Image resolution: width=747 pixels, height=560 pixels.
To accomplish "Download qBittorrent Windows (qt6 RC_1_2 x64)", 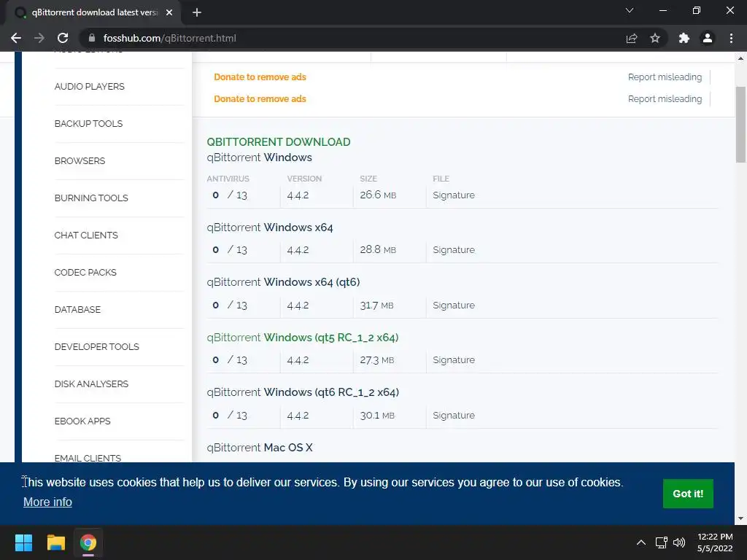I will click(x=303, y=392).
